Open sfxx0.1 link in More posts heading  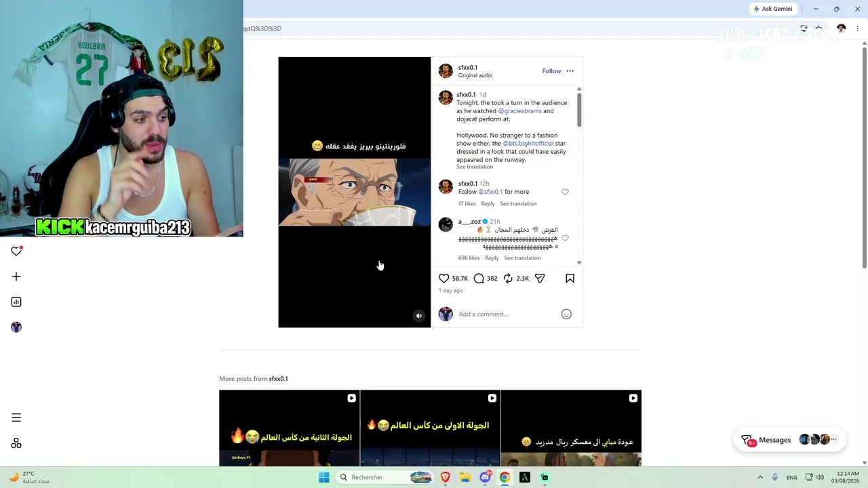point(279,379)
